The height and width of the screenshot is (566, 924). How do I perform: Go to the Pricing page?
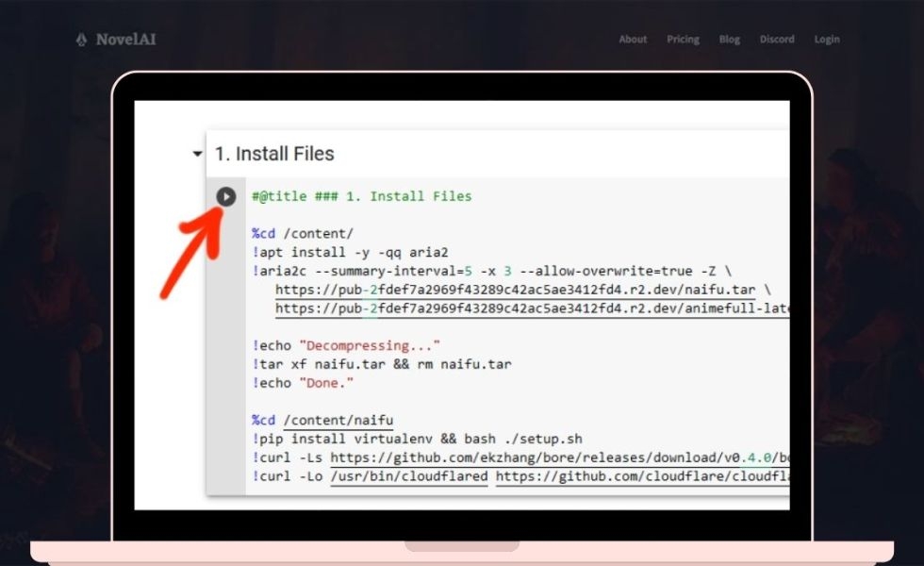683,40
